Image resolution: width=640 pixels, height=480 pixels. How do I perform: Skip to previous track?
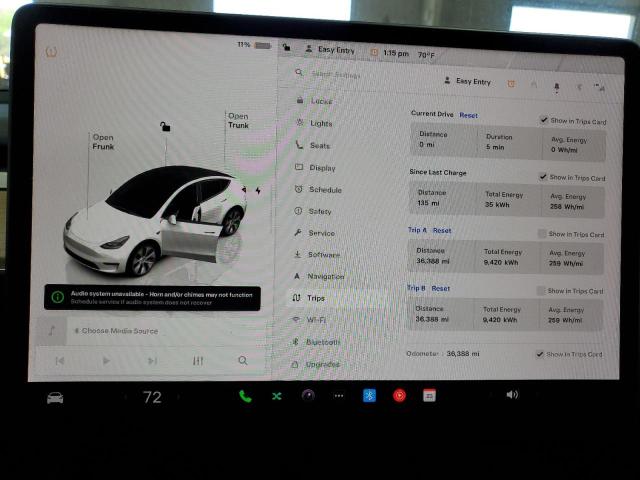click(60, 361)
